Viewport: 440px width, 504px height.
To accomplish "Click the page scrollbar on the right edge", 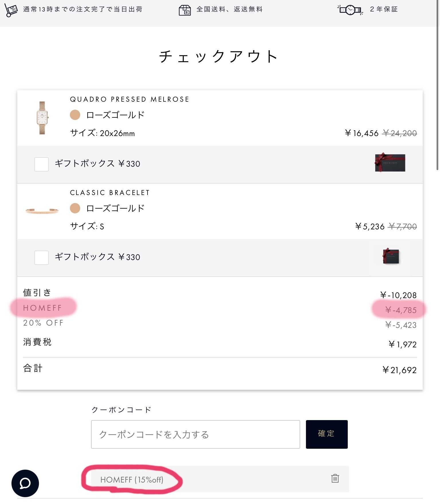I will point(437,86).
